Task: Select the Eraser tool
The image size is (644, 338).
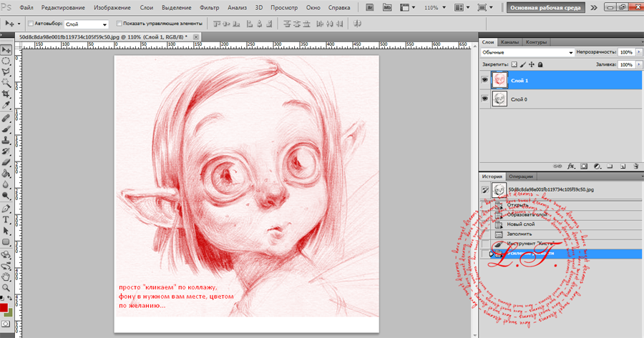Action: coord(6,162)
